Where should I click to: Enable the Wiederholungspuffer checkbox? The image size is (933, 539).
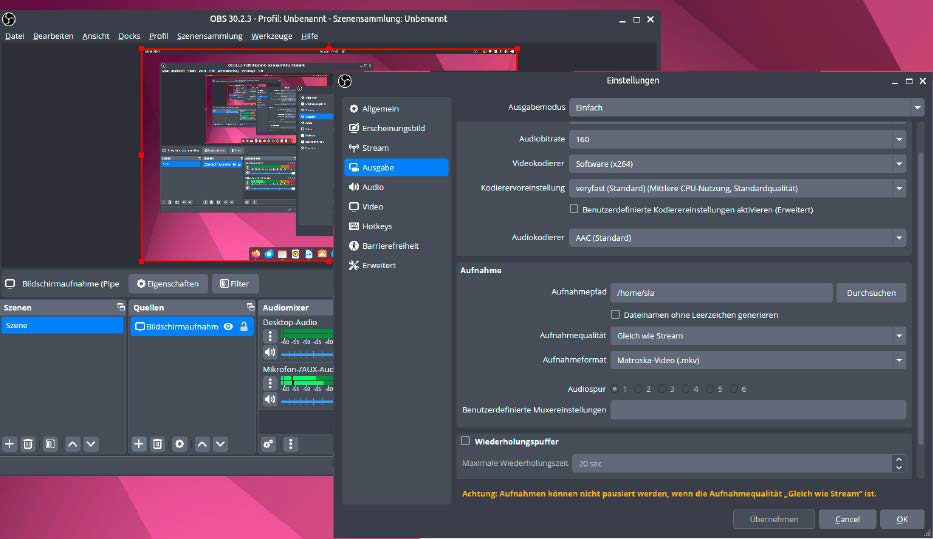tap(465, 441)
